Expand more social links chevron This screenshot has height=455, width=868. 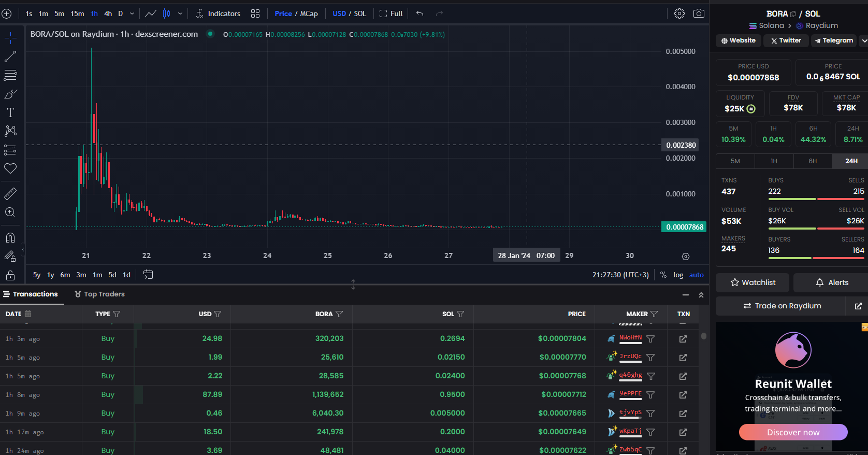click(x=864, y=40)
